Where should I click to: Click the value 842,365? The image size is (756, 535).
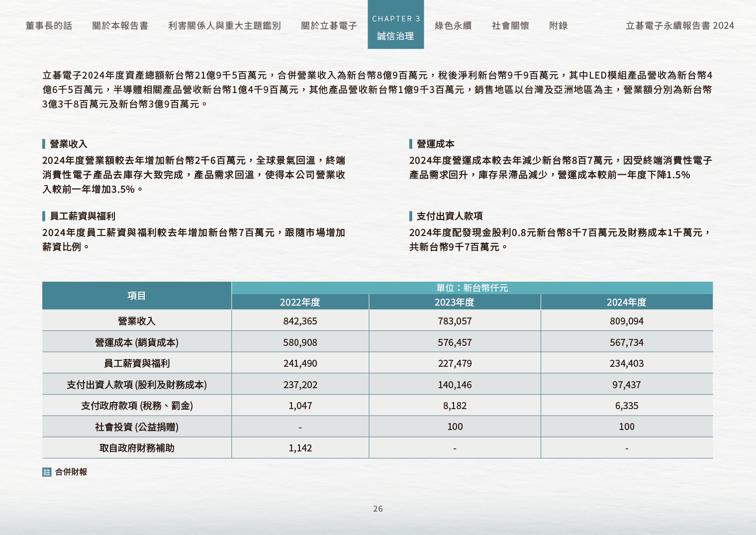click(300, 321)
